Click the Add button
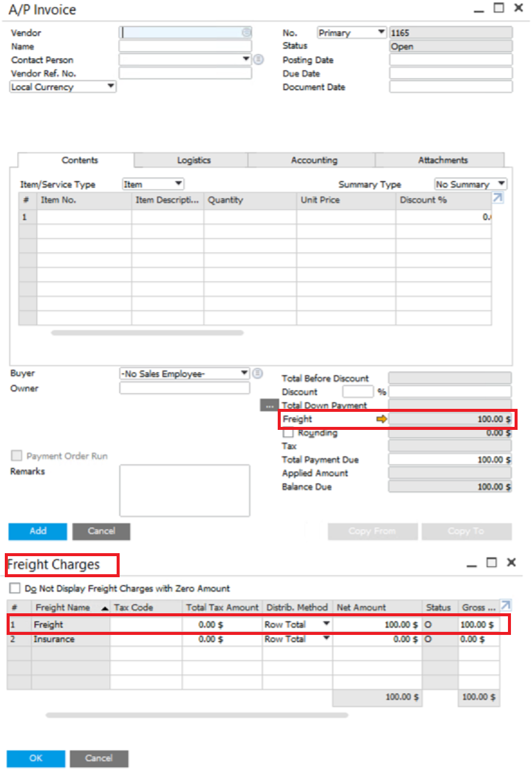The image size is (532, 769). pos(37,532)
